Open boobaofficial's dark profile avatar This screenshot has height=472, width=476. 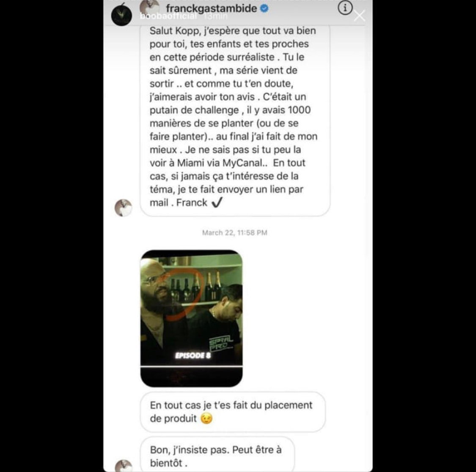point(121,15)
